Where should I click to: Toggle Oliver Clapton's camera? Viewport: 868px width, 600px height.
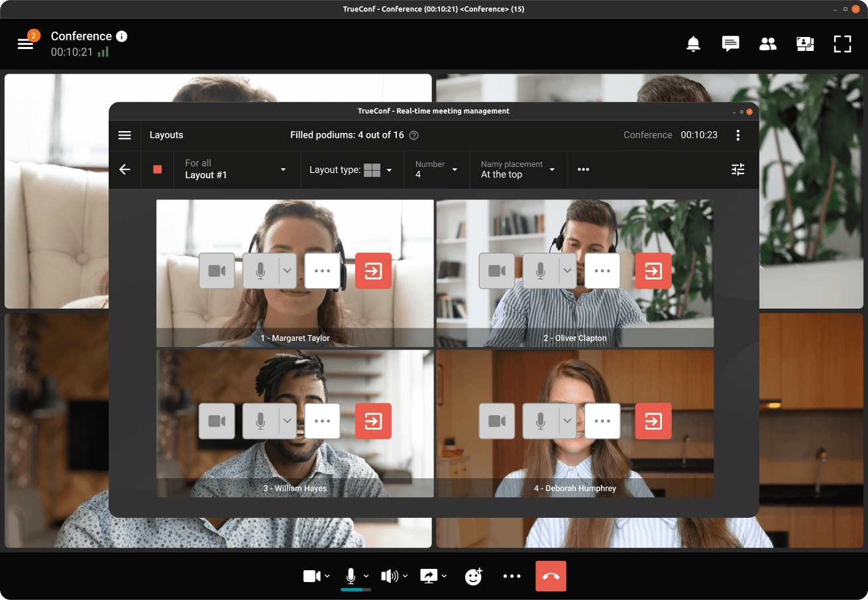pyautogui.click(x=496, y=271)
